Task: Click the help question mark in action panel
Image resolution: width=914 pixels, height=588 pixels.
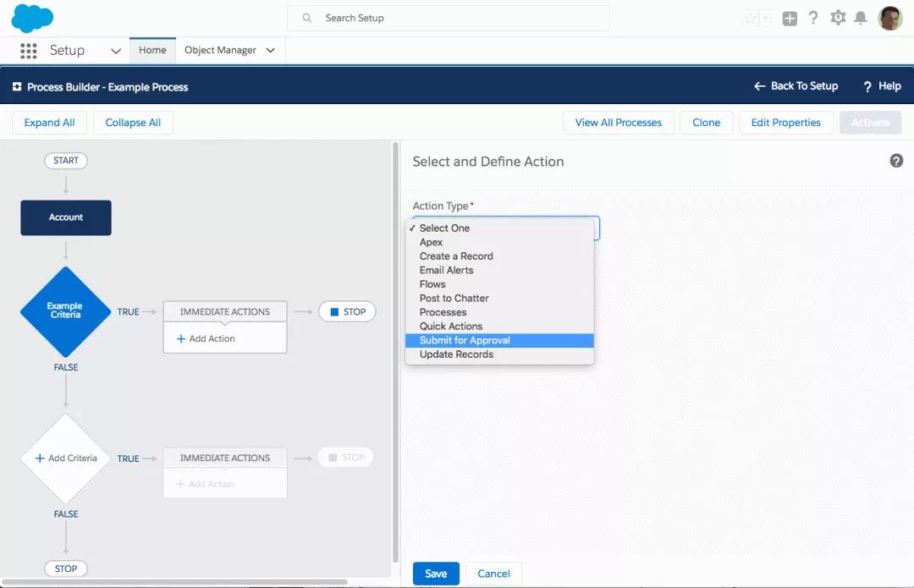Action: click(896, 161)
